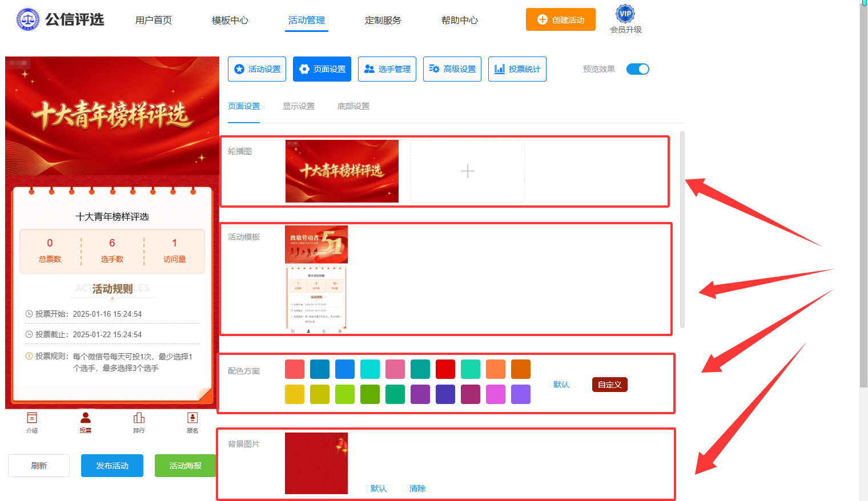
Task: Go to 模板中心 in the top navigation
Action: pos(230,20)
